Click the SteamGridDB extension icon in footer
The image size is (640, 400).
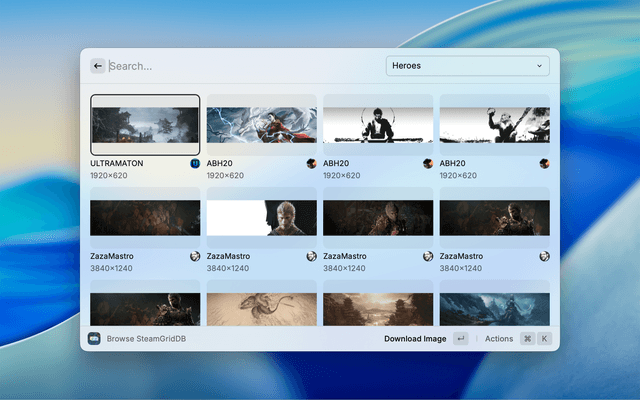click(94, 339)
